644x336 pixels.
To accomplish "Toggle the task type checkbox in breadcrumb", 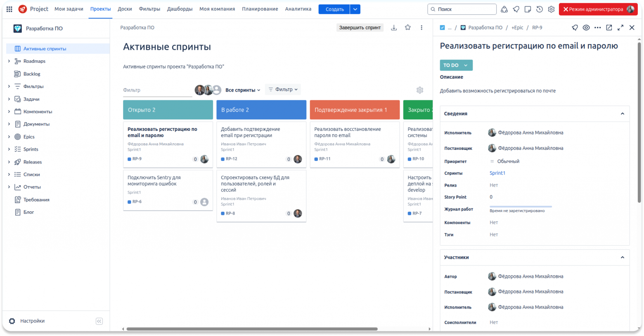I will point(443,28).
